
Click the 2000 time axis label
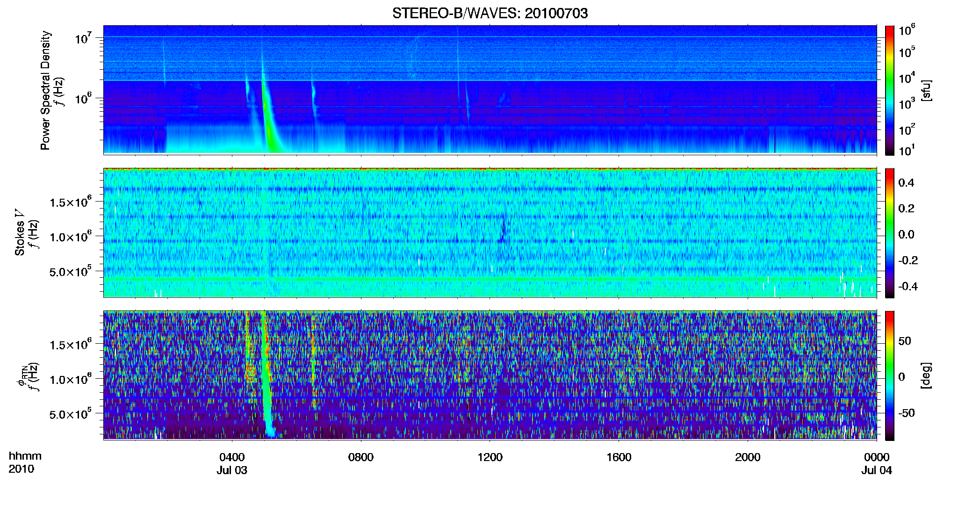tap(748, 457)
